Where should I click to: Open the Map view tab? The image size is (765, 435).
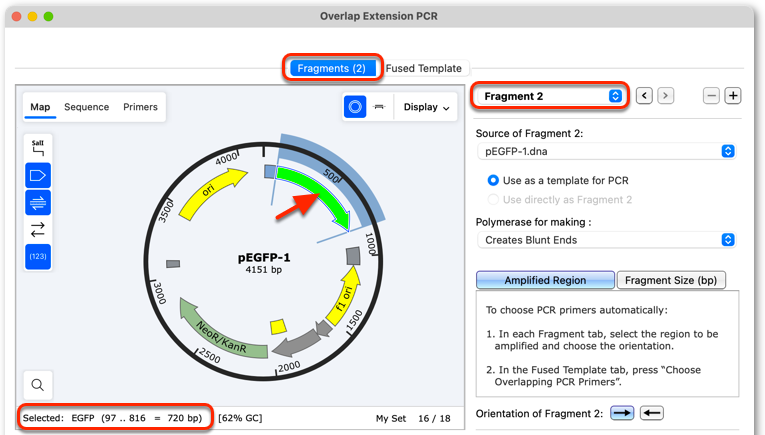click(40, 107)
